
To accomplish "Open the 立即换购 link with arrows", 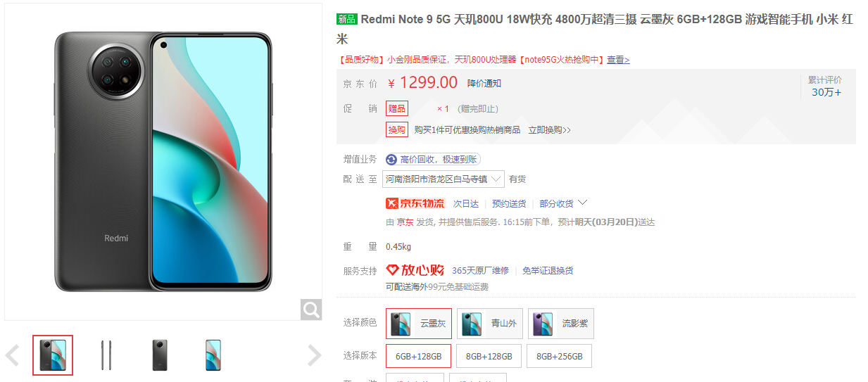I will 550,130.
